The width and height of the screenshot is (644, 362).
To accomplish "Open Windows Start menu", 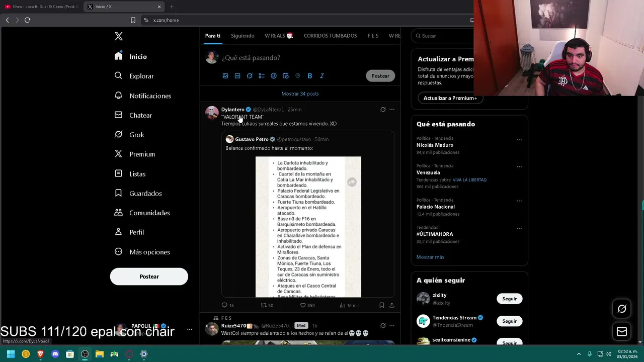I will point(11,354).
